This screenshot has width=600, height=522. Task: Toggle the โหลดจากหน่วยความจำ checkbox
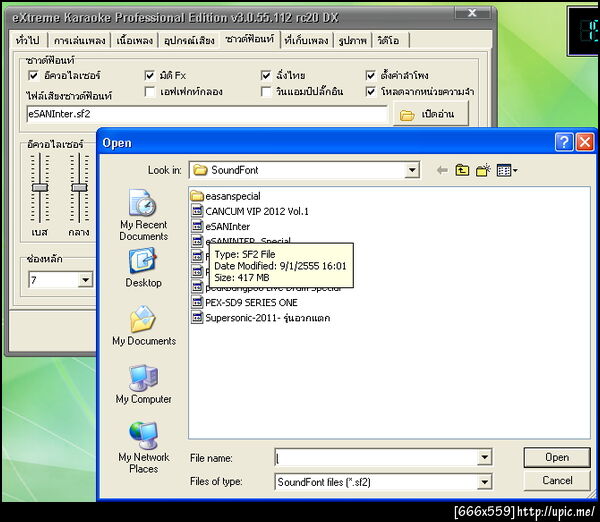coord(370,92)
